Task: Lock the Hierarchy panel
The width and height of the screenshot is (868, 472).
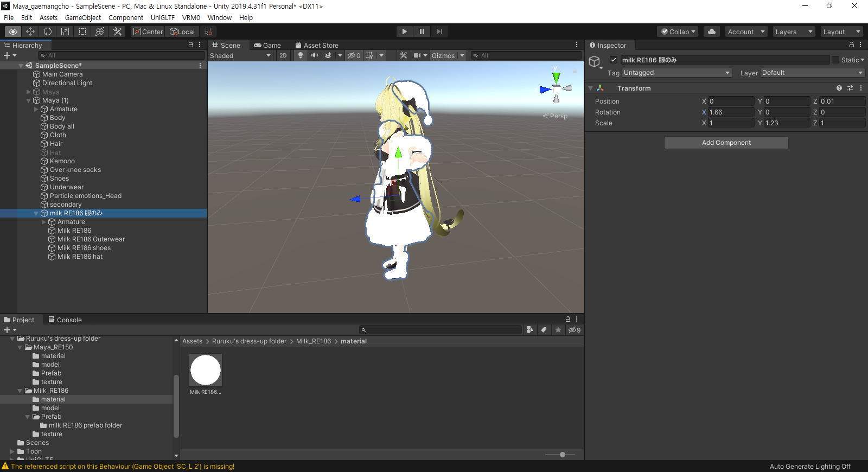Action: 191,45
